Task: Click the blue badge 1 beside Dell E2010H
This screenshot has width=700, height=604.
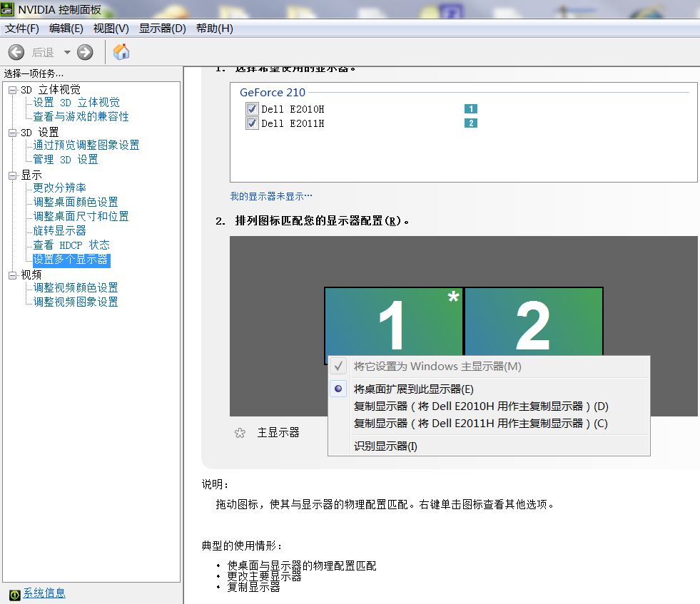Action: 470,109
